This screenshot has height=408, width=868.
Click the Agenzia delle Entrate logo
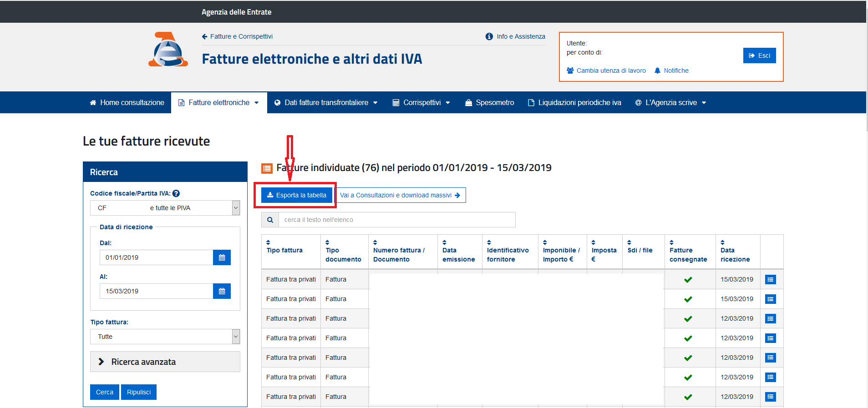point(168,50)
